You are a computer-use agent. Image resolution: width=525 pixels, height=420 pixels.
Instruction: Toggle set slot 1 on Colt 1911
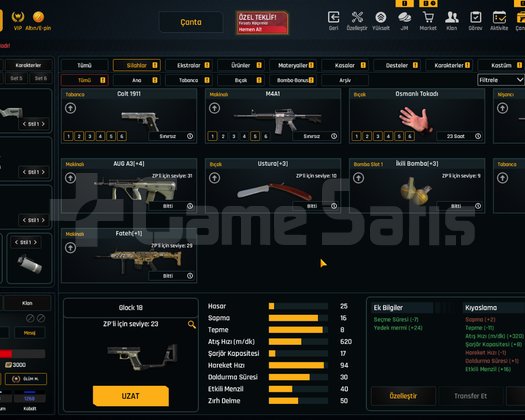coord(68,136)
